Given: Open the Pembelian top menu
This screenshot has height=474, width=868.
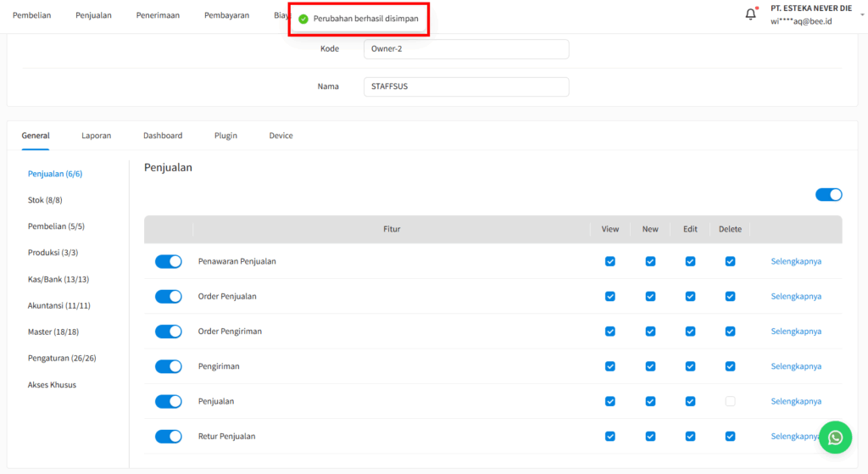Looking at the screenshot, I should coord(31,15).
